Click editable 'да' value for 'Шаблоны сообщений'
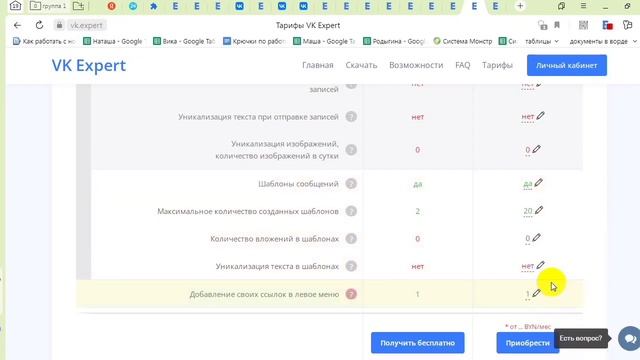Screen dimensions: 640x360 click(x=528, y=184)
